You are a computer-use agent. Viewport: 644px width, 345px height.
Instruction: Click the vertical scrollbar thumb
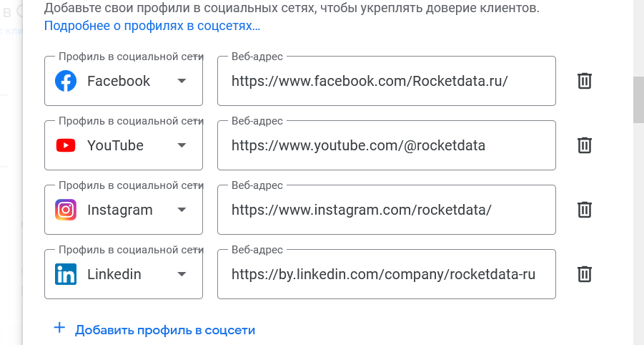(638, 100)
